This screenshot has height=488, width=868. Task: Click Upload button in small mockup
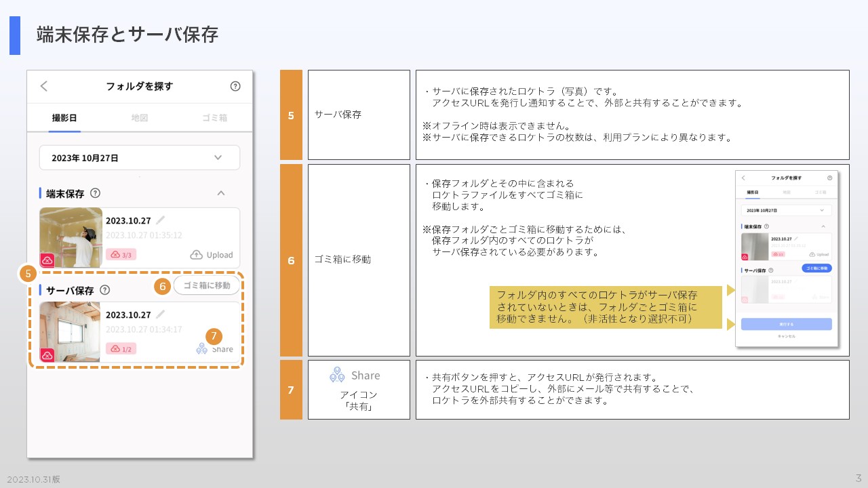pyautogui.click(x=819, y=254)
